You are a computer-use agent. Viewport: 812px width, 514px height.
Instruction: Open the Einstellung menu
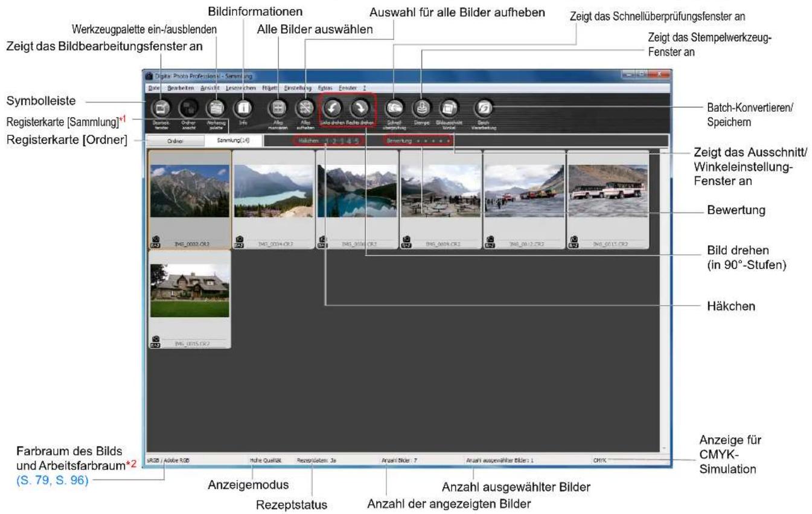[297, 88]
